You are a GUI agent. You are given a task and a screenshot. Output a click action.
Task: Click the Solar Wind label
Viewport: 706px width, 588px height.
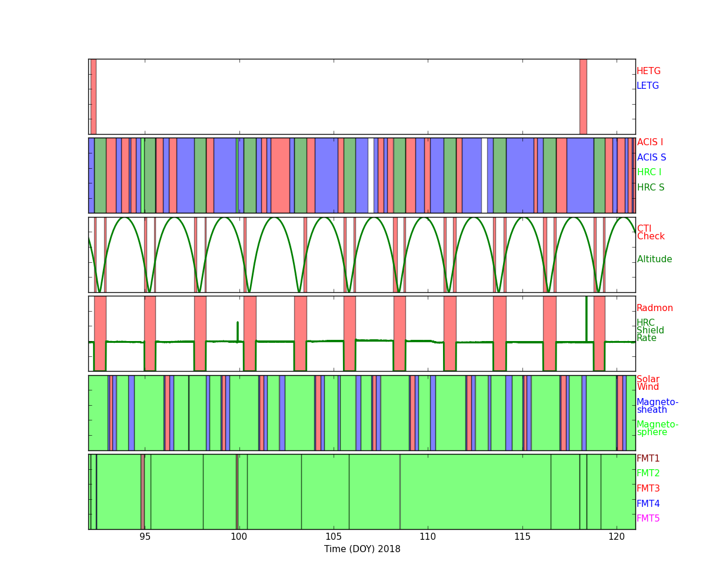click(x=648, y=383)
